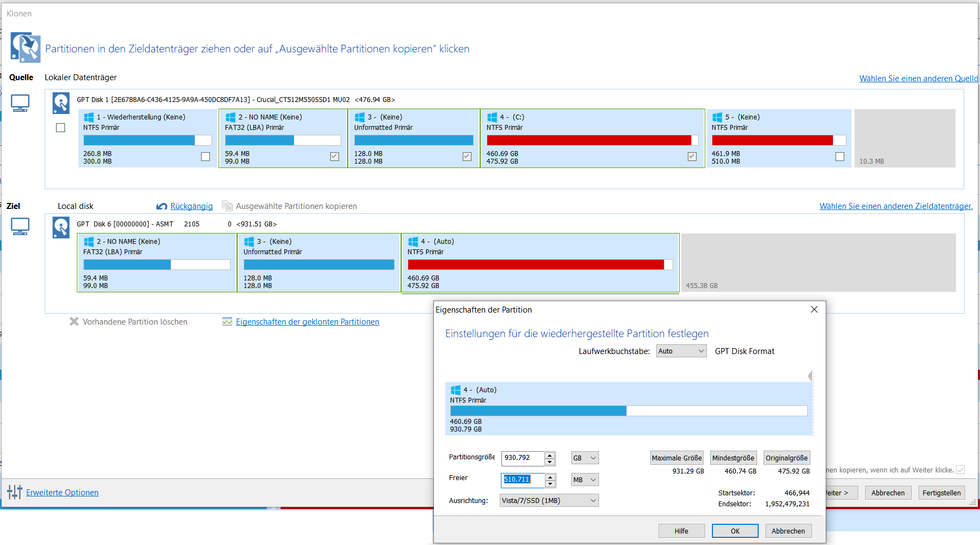Viewport: 980px width, 545px height.
Task: Click Mindestgröße button
Action: coord(733,458)
